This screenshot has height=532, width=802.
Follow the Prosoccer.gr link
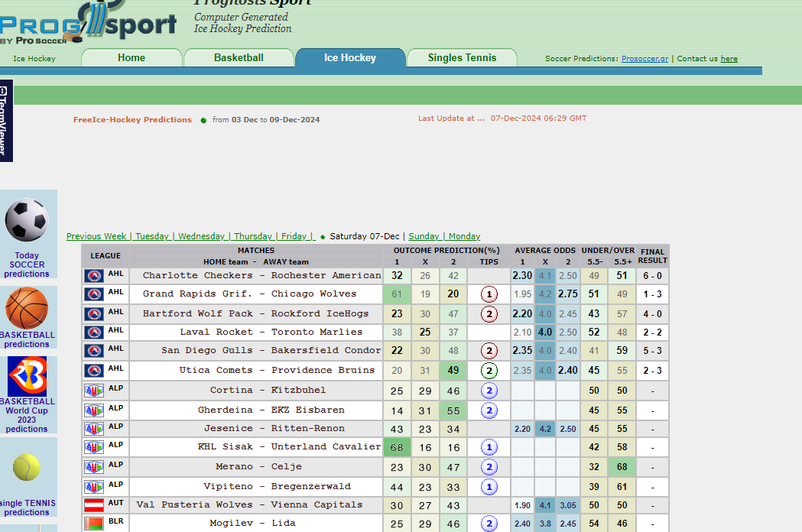645,59
